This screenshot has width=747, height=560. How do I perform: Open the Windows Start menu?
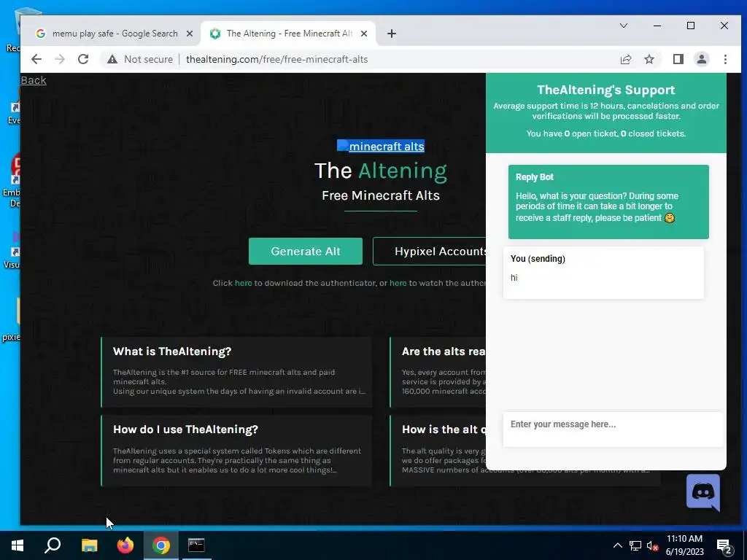(18, 545)
